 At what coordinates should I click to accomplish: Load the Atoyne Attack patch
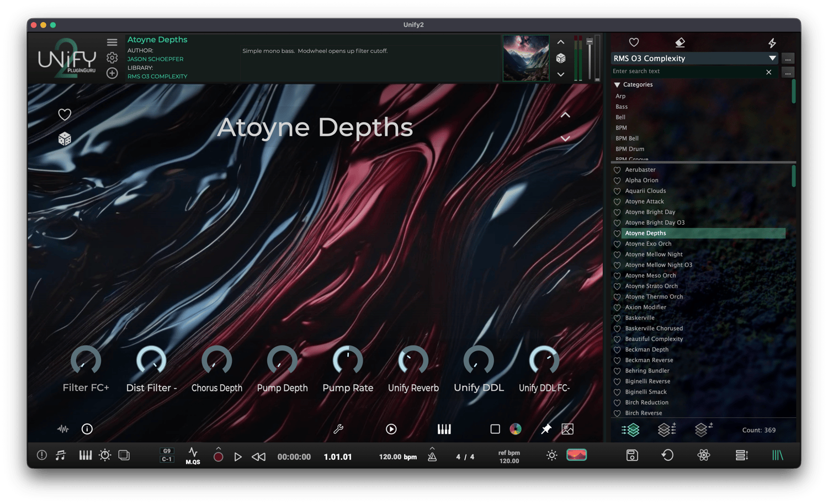pos(644,201)
